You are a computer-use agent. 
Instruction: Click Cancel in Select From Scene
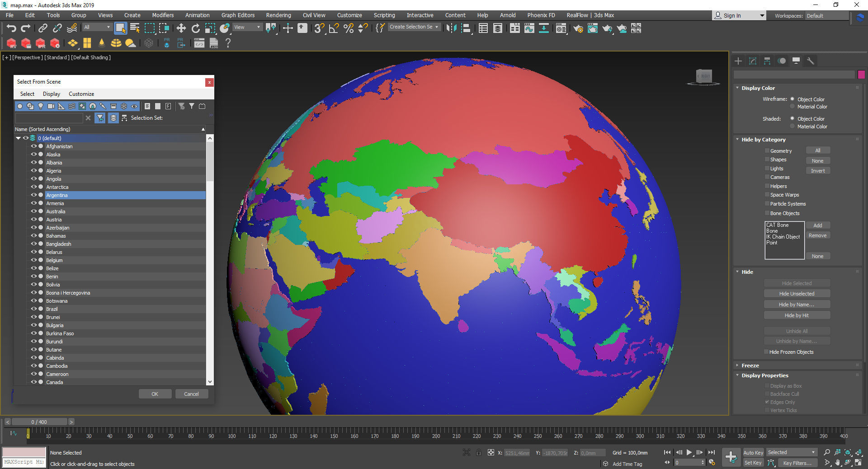(x=192, y=394)
